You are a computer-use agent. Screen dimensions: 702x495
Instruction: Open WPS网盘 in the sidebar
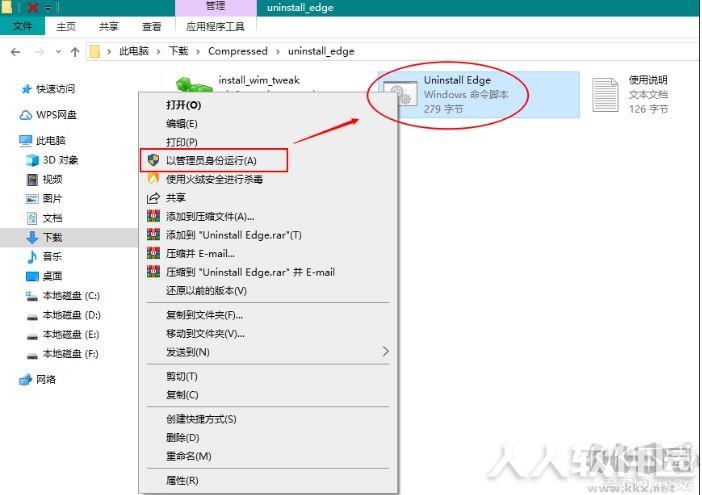[x=48, y=115]
